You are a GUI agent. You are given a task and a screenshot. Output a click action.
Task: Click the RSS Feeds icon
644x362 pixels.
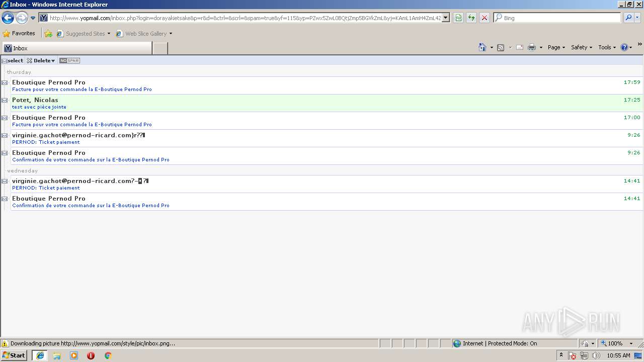501,47
